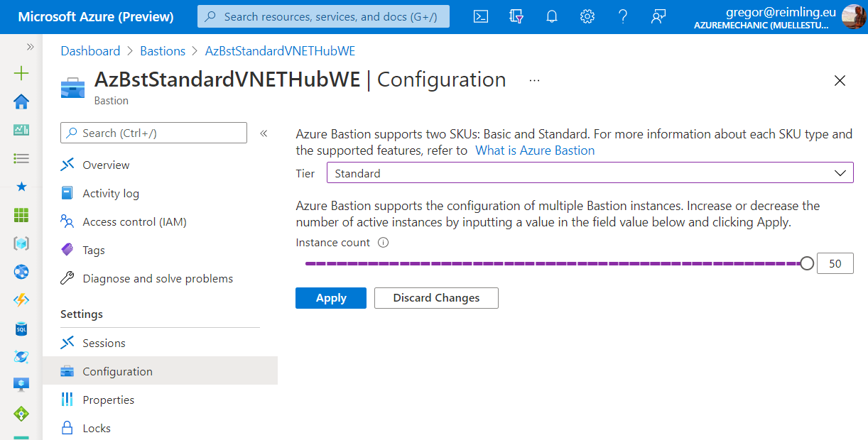
Task: Go to Dashboard breadcrumb link
Action: 90,51
